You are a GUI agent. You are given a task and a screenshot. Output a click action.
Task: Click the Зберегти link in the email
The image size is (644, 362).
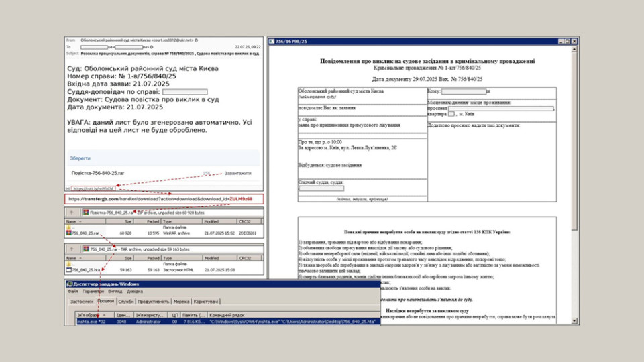80,158
